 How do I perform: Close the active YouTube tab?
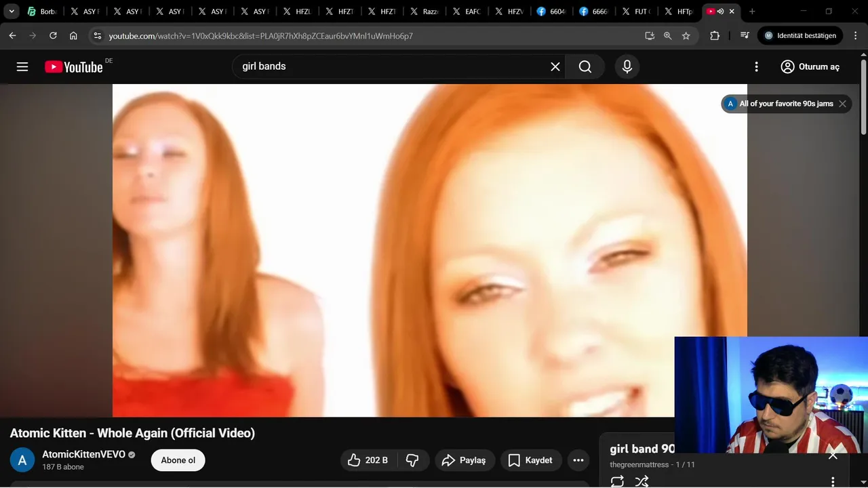click(732, 12)
